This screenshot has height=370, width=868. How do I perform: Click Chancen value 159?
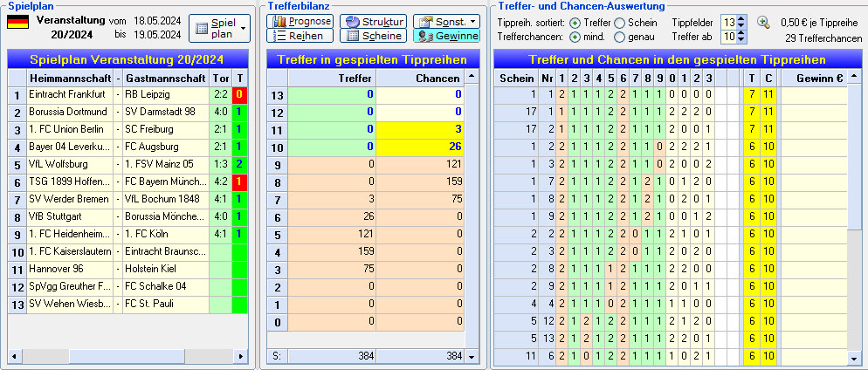(420, 182)
